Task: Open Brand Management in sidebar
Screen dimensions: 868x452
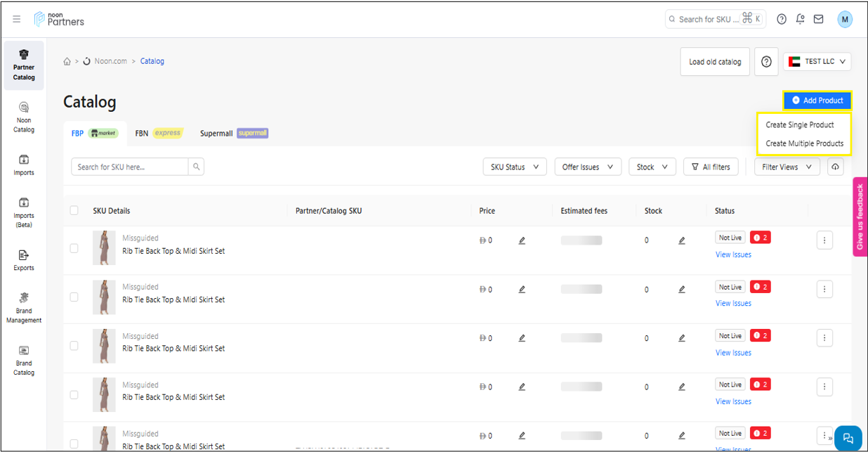Action: (x=24, y=308)
